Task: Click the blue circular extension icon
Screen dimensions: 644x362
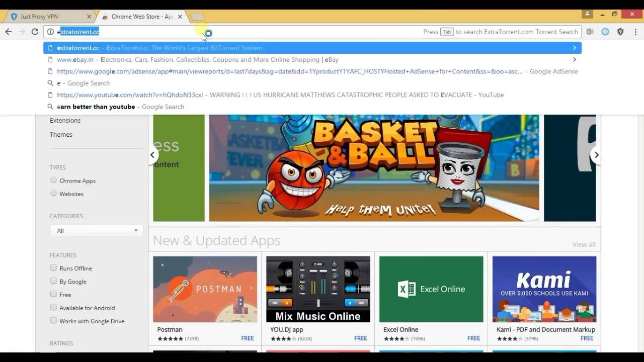Action: click(x=605, y=32)
